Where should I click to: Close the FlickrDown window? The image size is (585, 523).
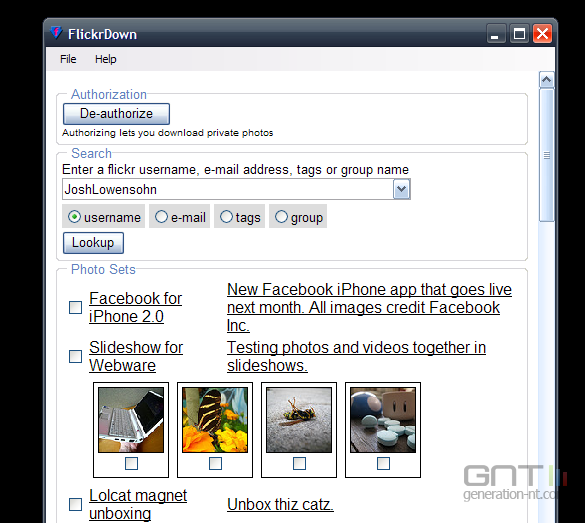tap(542, 34)
